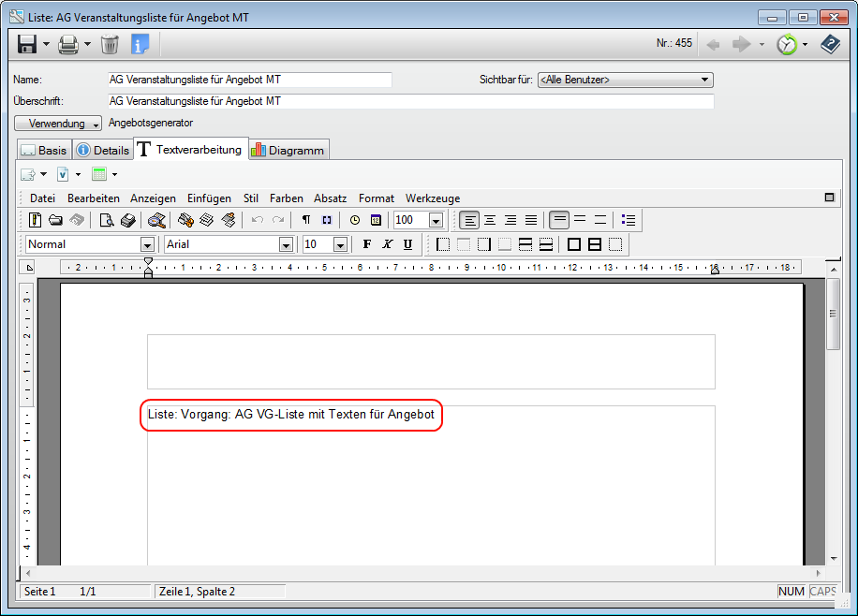The height and width of the screenshot is (616, 858).
Task: Toggle underline formatting
Action: 407,244
